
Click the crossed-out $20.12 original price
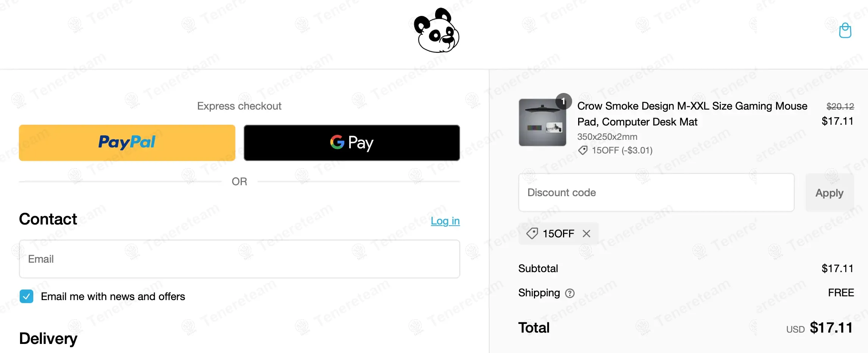tap(840, 107)
